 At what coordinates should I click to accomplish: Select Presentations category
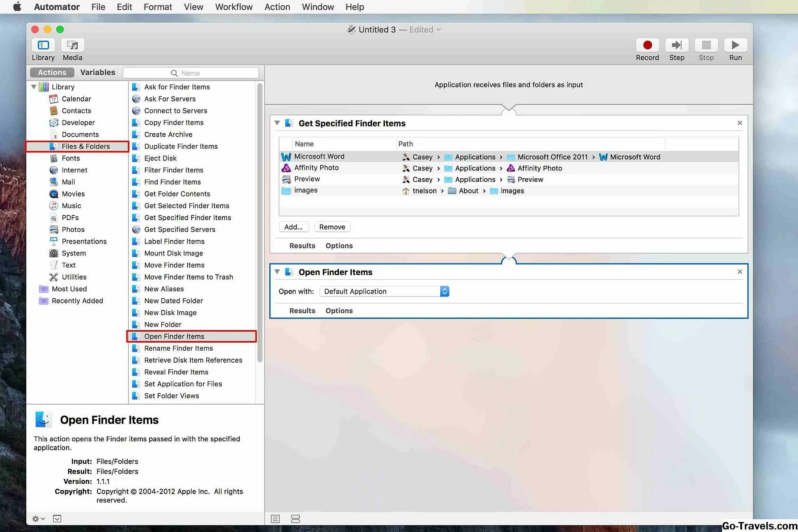coord(84,241)
